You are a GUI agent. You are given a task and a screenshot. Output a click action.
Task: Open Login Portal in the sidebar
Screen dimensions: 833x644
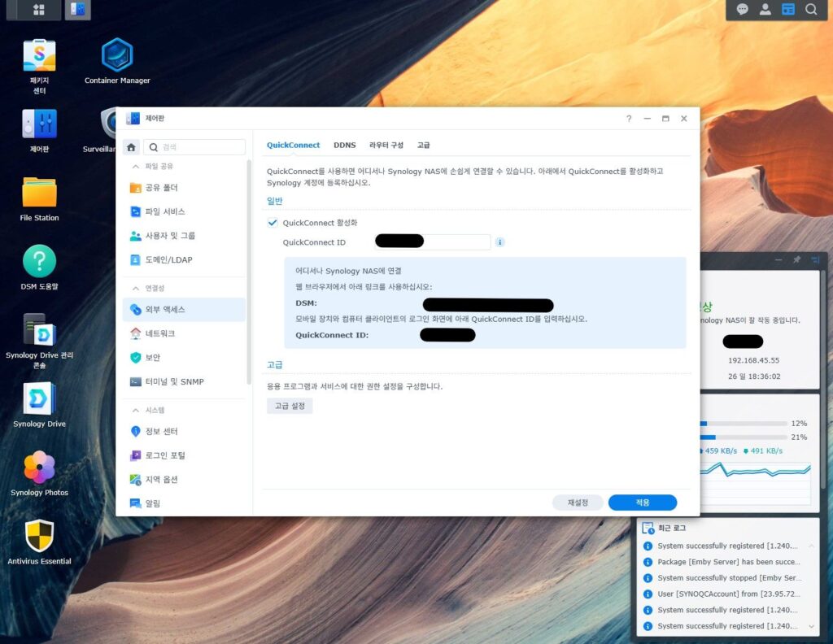click(x=184, y=455)
